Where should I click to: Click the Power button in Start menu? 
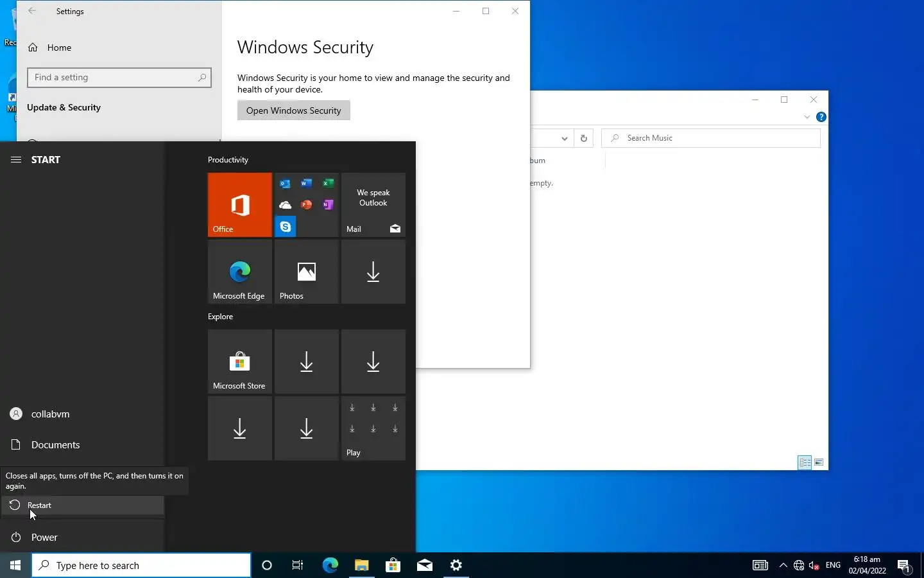pos(82,537)
